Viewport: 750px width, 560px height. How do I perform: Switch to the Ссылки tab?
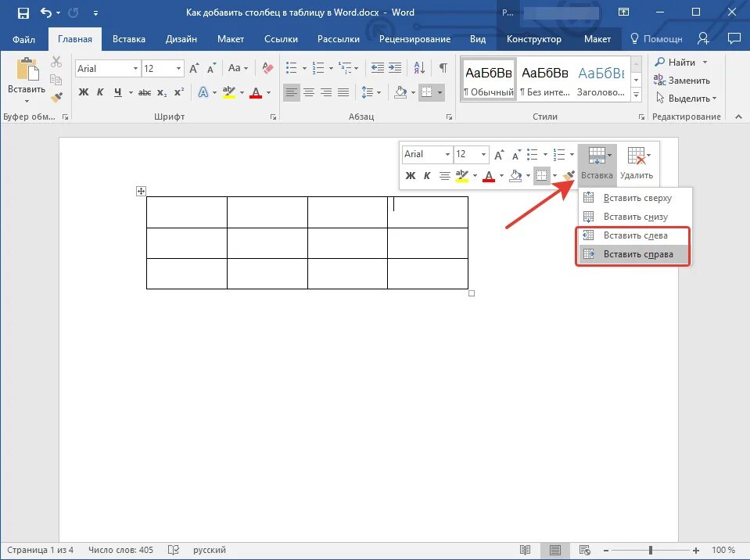tap(282, 39)
